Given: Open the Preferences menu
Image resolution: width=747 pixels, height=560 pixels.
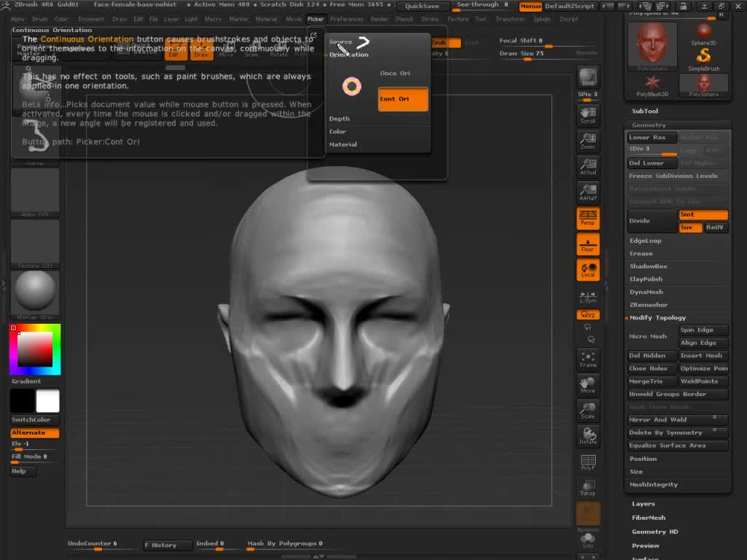Looking at the screenshot, I should (346, 19).
